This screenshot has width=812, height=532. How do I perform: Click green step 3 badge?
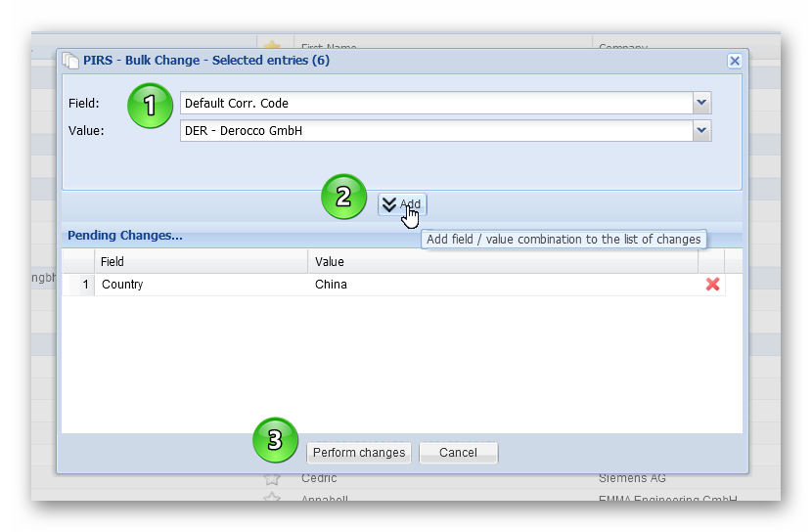click(x=275, y=441)
